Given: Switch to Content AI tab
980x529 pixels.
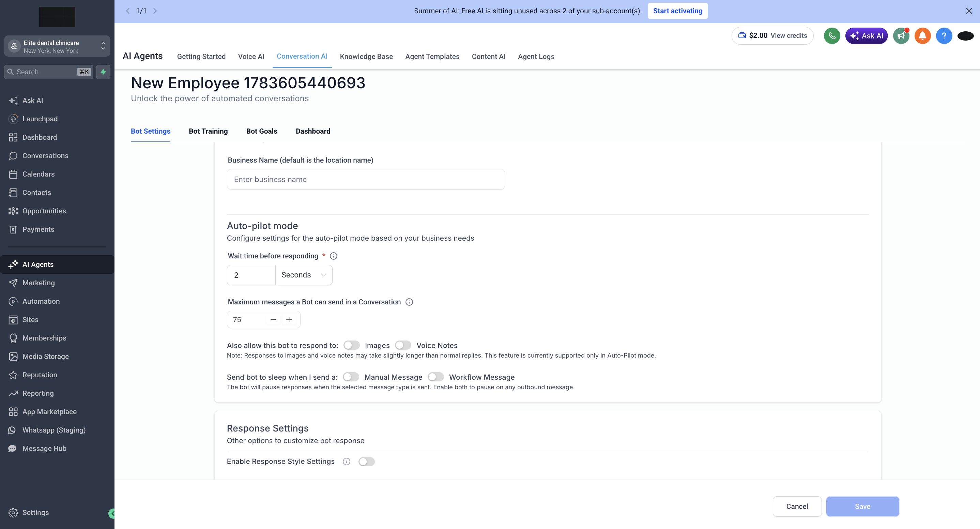Looking at the screenshot, I should pos(489,57).
